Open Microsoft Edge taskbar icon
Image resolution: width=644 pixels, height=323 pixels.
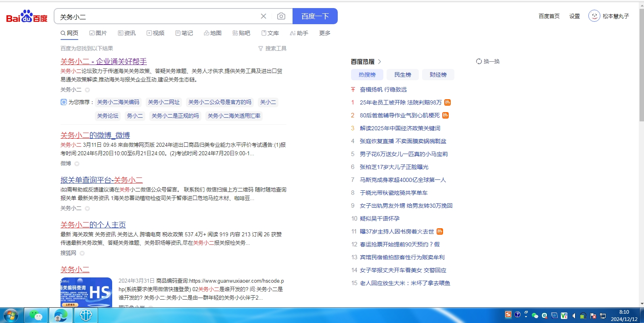point(61,315)
